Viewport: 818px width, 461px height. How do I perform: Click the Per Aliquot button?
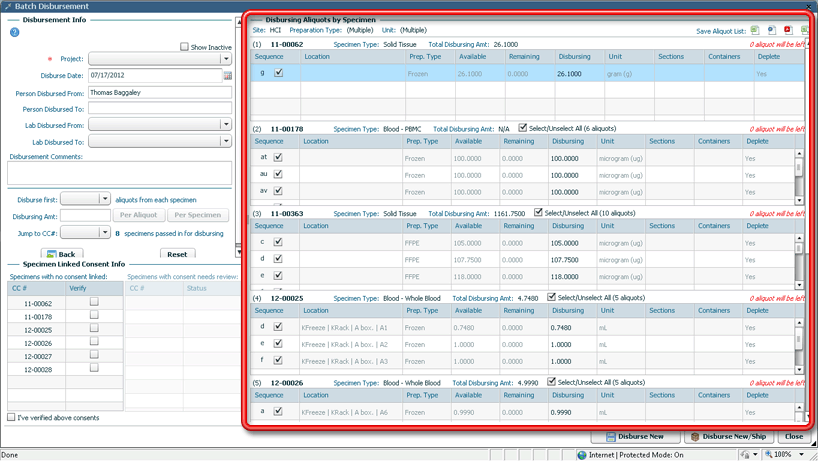138,215
